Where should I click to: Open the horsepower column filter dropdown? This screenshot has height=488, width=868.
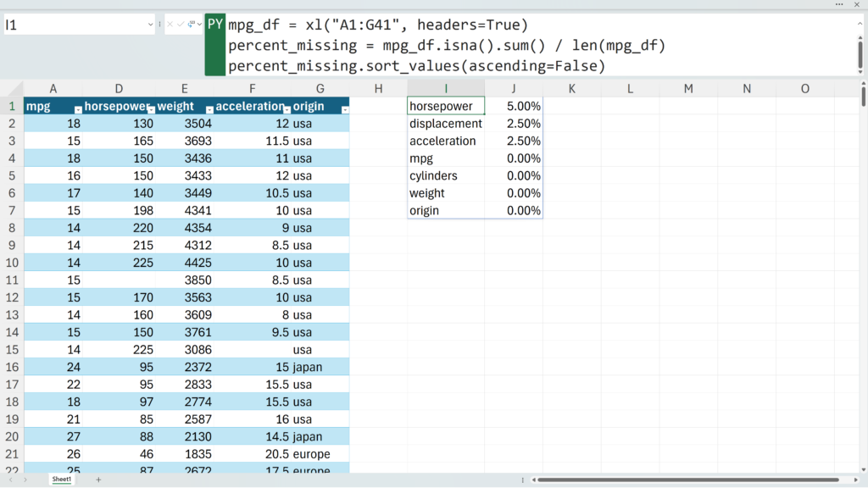pos(151,108)
